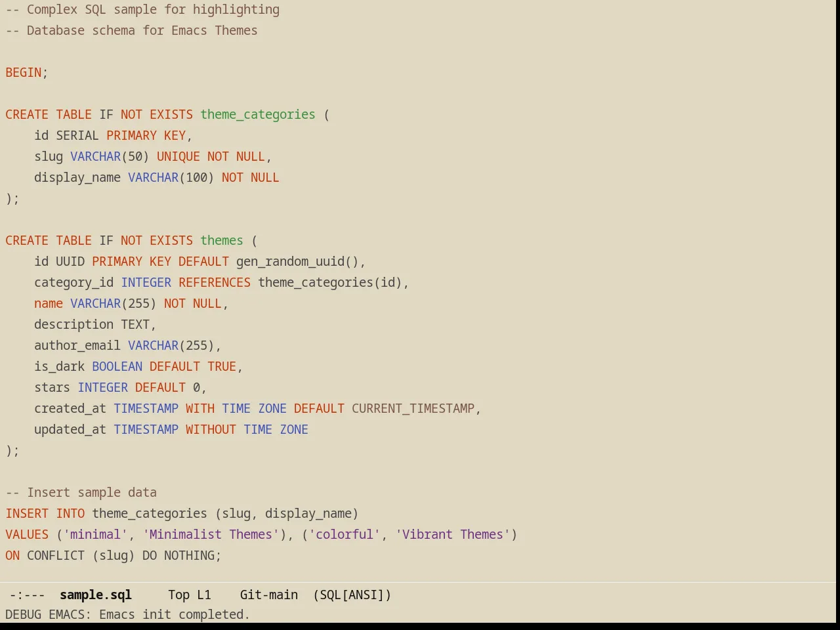Click the category_id column name
840x630 pixels.
(74, 282)
